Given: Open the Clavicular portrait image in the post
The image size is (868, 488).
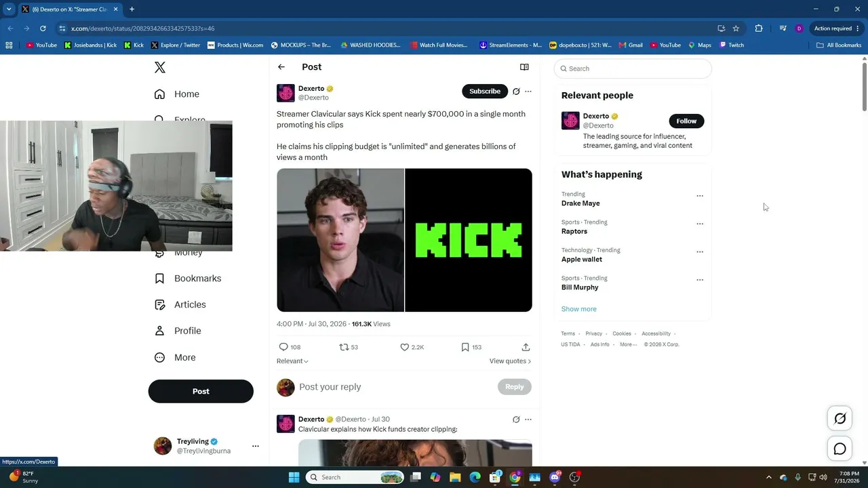Looking at the screenshot, I should 340,240.
